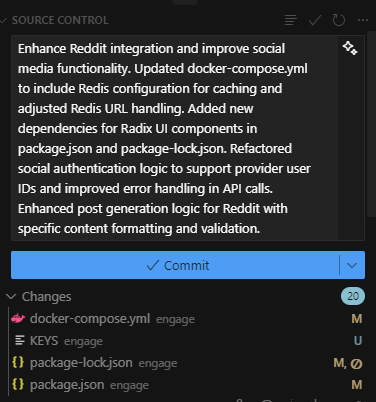Image resolution: width=376 pixels, height=402 pixels.
Task: Click the checkmark commit icon in header
Action: (x=315, y=20)
